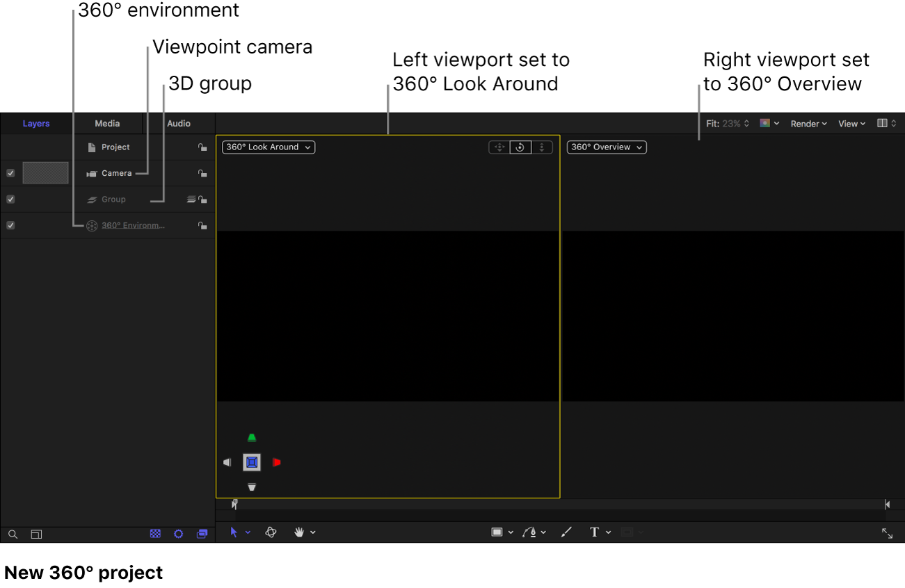Click the 3D Transform tool icon
This screenshot has height=588, width=905.
point(271,532)
